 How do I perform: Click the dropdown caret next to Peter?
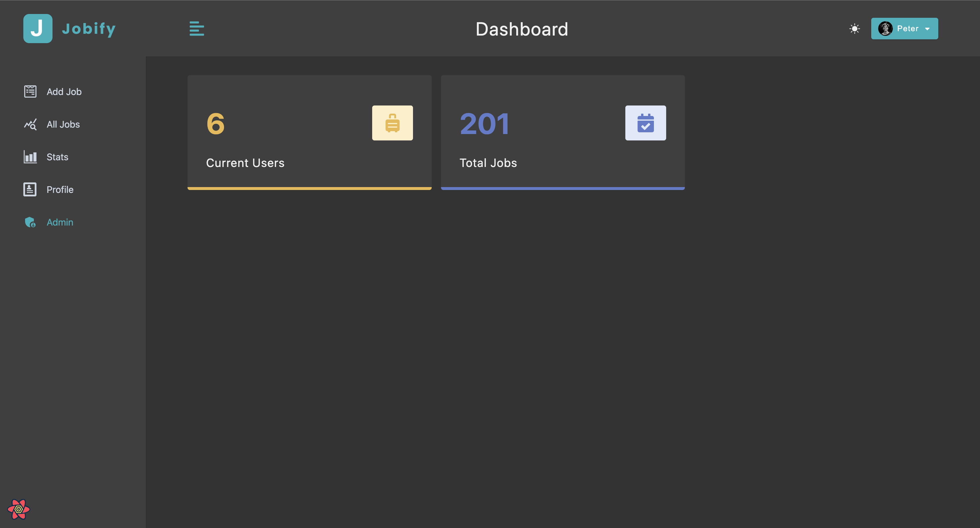click(x=927, y=29)
